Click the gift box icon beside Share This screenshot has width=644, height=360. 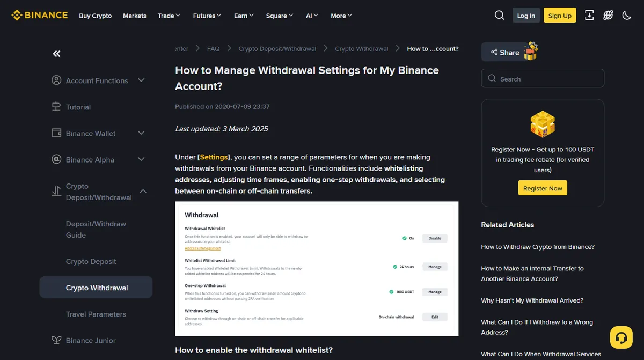coord(531,51)
